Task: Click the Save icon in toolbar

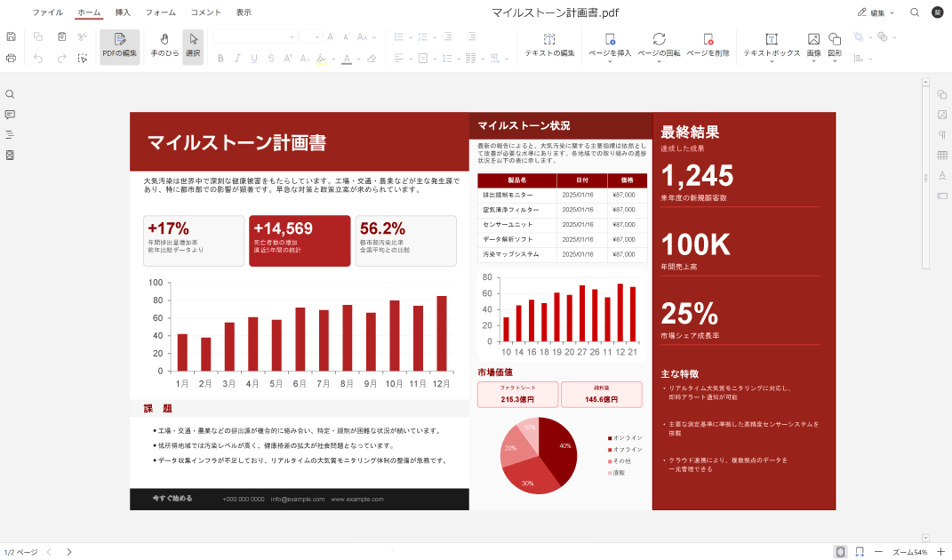Action: coord(11,36)
